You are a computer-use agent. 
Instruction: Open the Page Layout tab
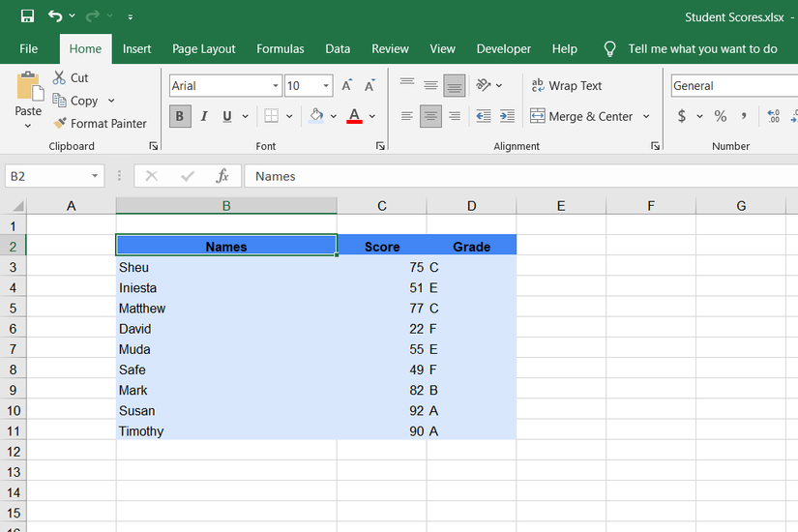click(x=204, y=48)
